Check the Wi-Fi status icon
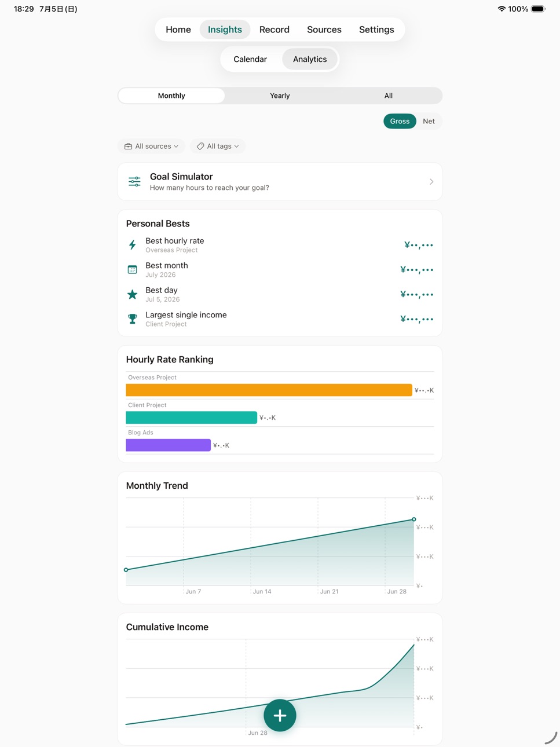 502,9
